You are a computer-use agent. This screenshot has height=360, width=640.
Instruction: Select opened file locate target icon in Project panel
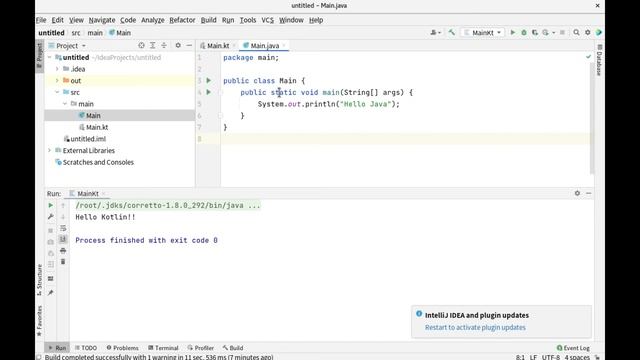[x=141, y=45]
